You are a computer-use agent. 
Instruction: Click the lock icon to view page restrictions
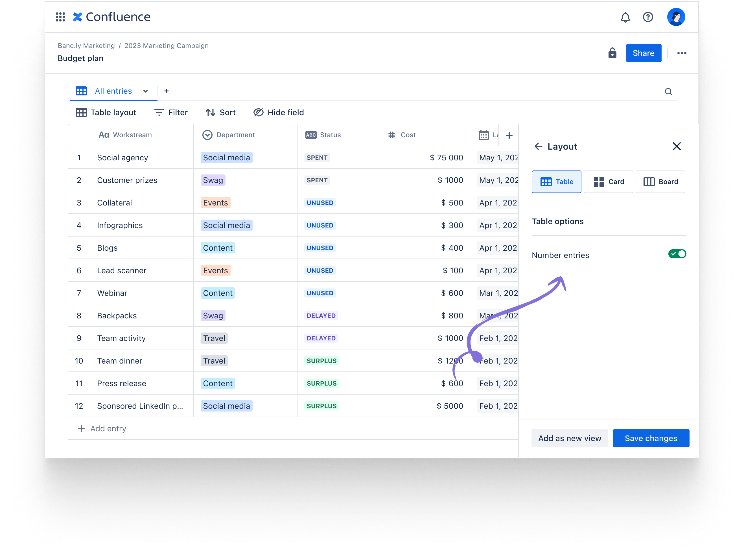[612, 53]
